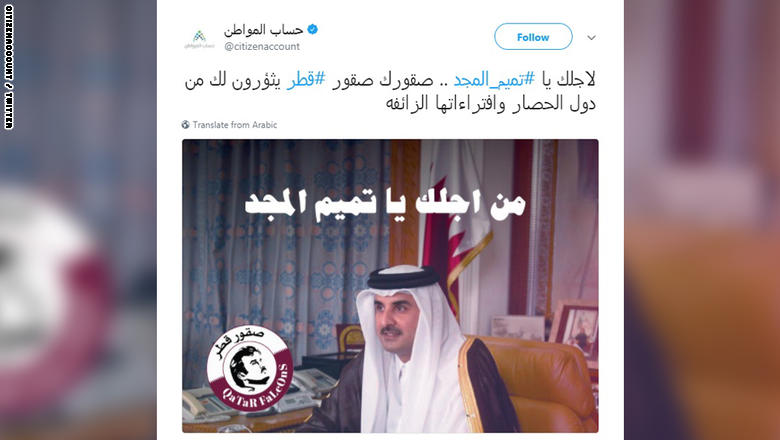The height and width of the screenshot is (440, 780).
Task: Click the blue verified badge
Action: (312, 29)
